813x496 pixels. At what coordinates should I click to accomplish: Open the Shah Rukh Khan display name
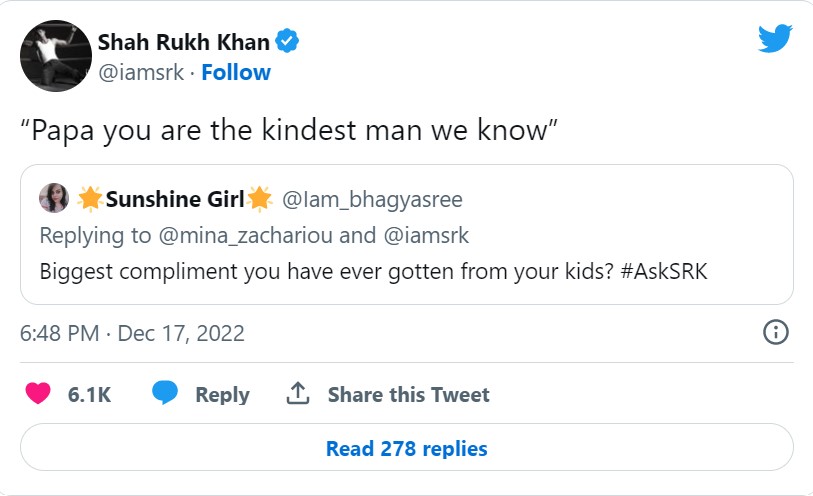tap(184, 42)
